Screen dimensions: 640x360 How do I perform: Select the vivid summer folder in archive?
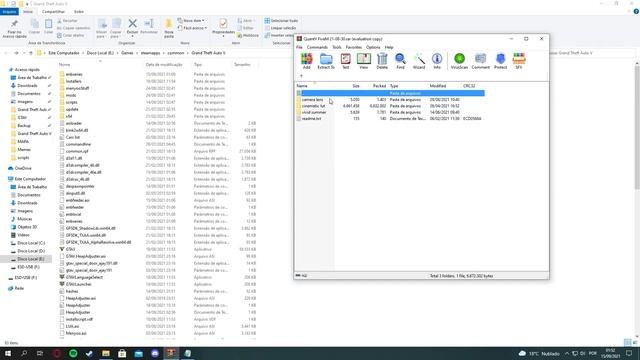[x=314, y=112]
